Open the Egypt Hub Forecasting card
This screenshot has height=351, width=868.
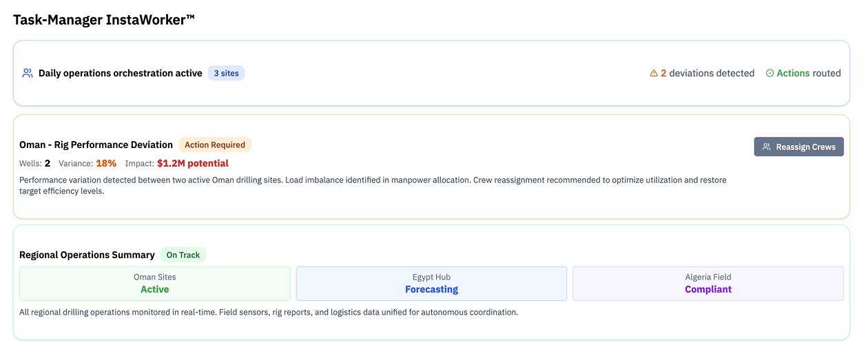(431, 284)
